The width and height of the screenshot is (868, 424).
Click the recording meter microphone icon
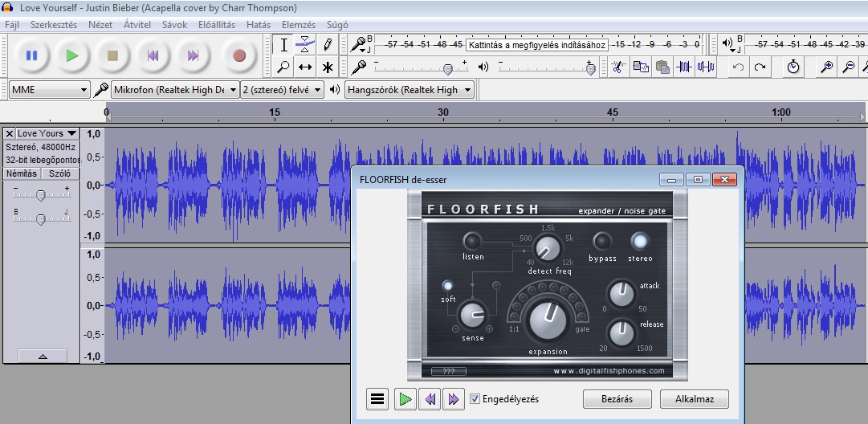pyautogui.click(x=359, y=43)
